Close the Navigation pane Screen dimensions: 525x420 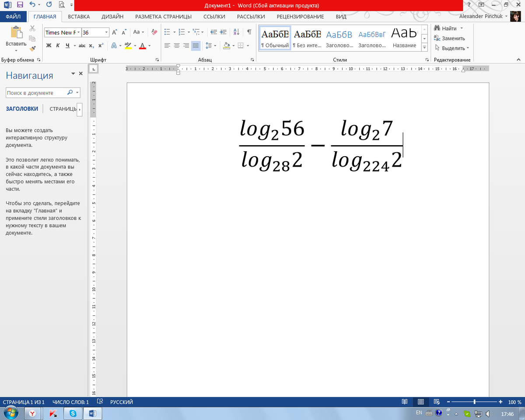[x=80, y=73]
